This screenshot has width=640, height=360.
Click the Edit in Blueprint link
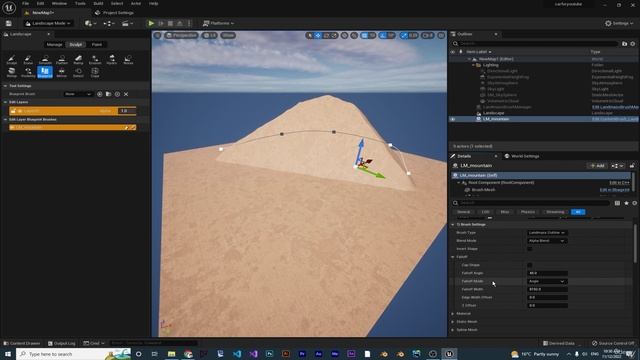click(614, 190)
